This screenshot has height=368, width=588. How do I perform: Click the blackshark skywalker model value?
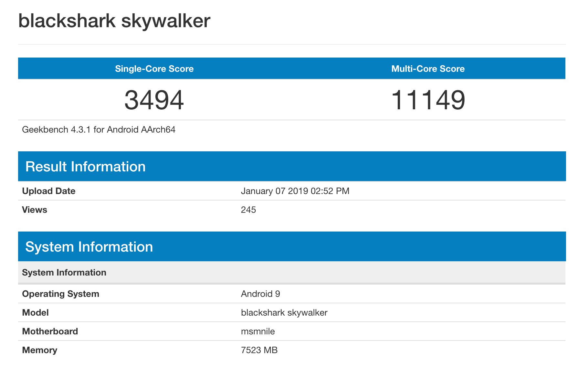284,312
